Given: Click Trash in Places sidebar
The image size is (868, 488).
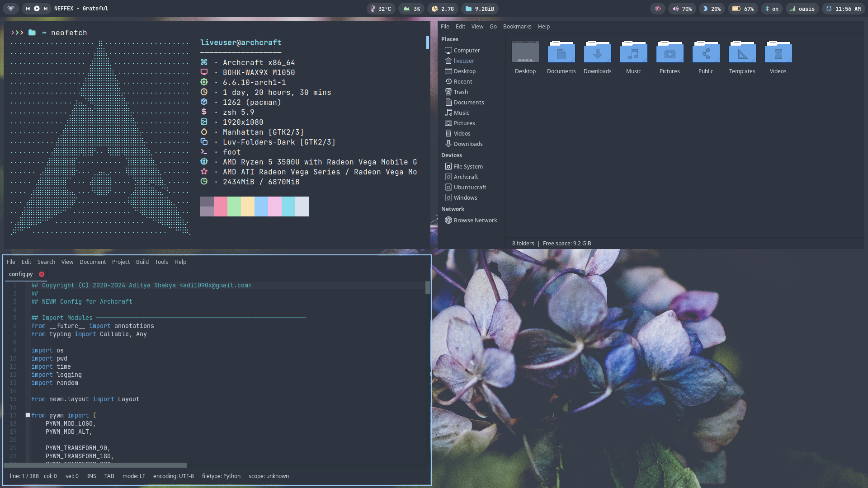Looking at the screenshot, I should coord(461,92).
